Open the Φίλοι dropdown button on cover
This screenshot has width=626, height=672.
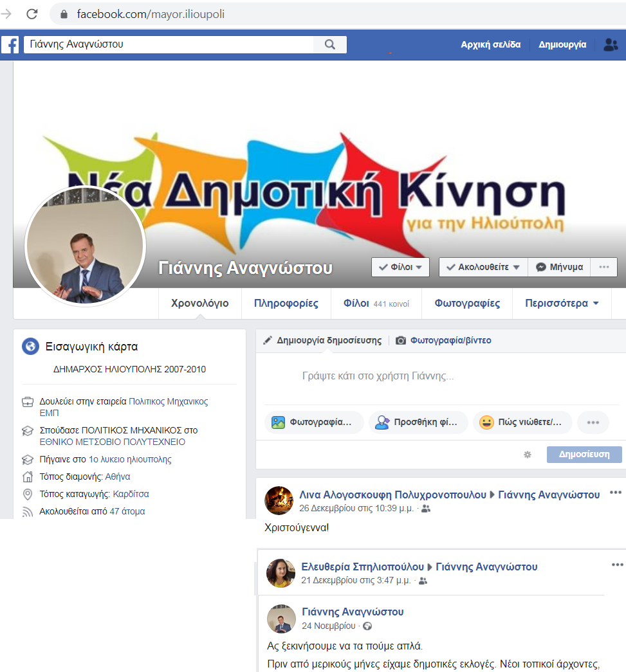(x=400, y=267)
